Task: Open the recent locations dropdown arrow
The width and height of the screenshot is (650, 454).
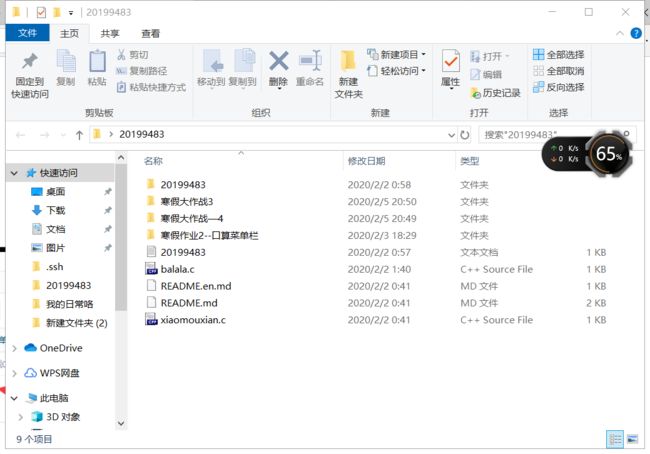Action: point(63,135)
